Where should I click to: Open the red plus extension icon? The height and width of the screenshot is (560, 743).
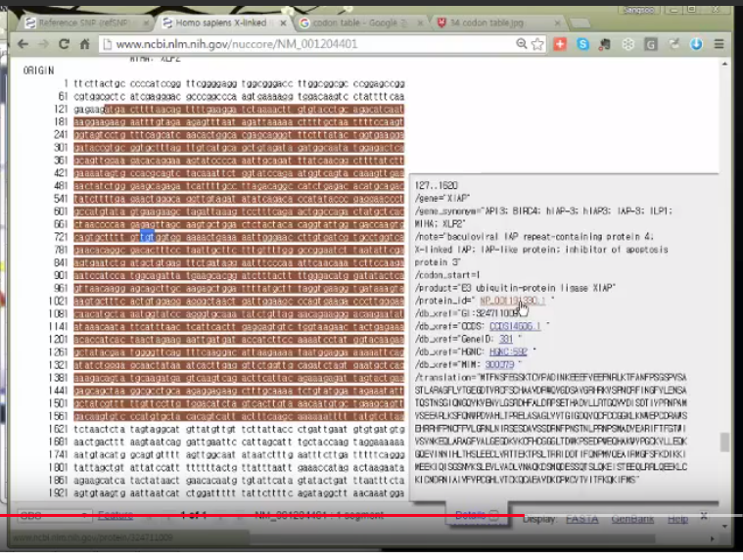[560, 44]
